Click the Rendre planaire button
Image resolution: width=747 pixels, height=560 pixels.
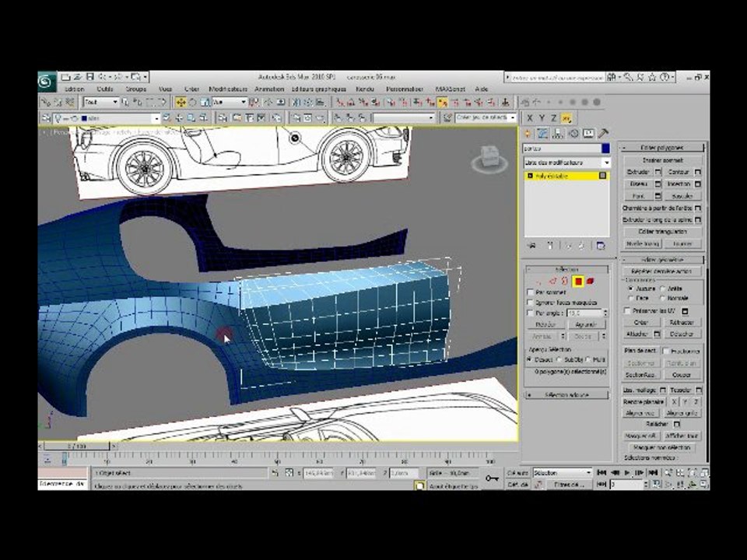[x=644, y=402]
